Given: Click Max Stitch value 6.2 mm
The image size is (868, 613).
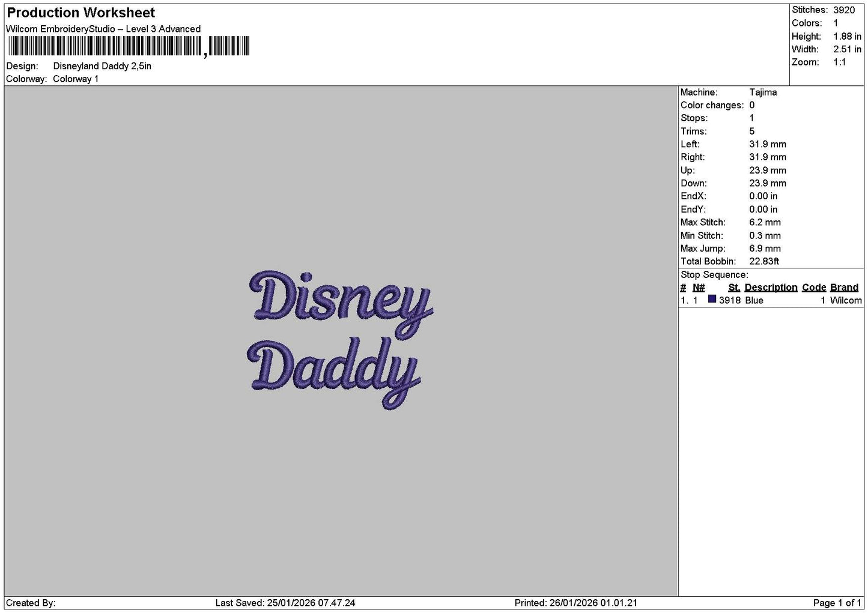Looking at the screenshot, I should tap(765, 222).
